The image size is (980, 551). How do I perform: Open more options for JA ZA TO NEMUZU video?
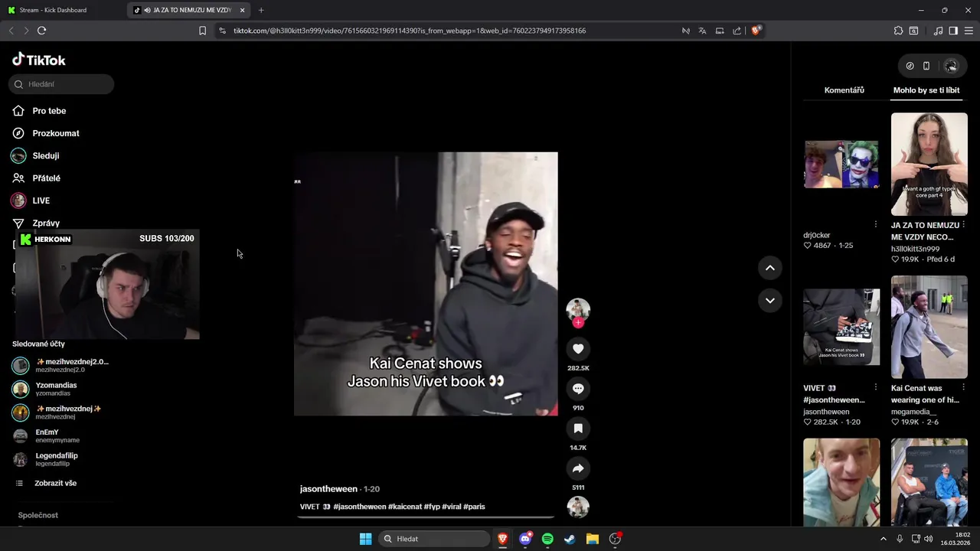tap(963, 225)
